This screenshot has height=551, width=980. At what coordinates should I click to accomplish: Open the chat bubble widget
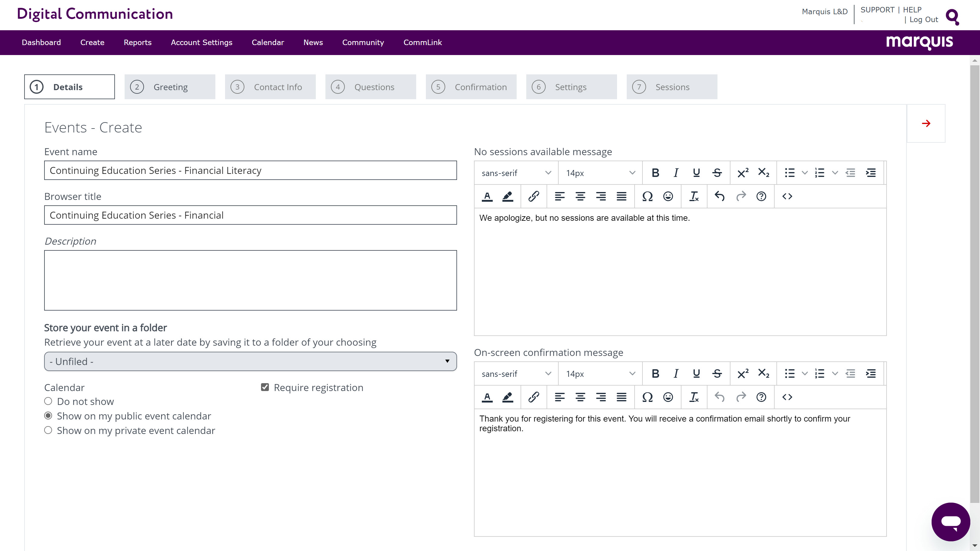click(950, 522)
